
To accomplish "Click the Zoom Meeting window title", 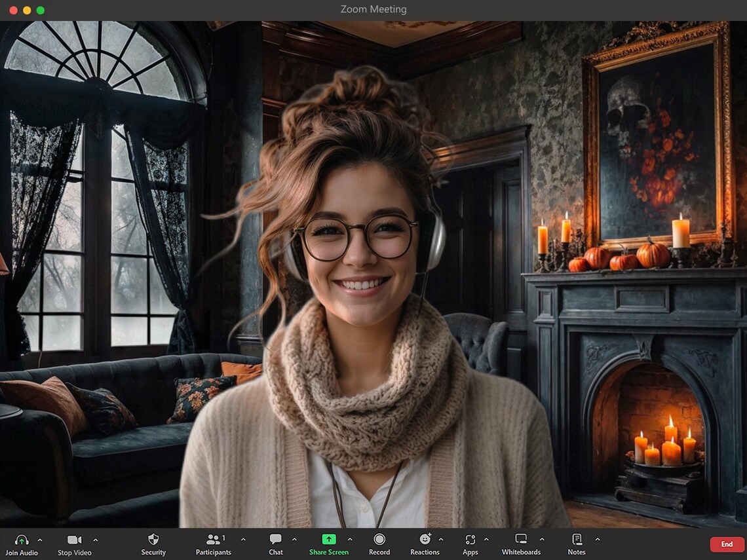I will pyautogui.click(x=373, y=9).
